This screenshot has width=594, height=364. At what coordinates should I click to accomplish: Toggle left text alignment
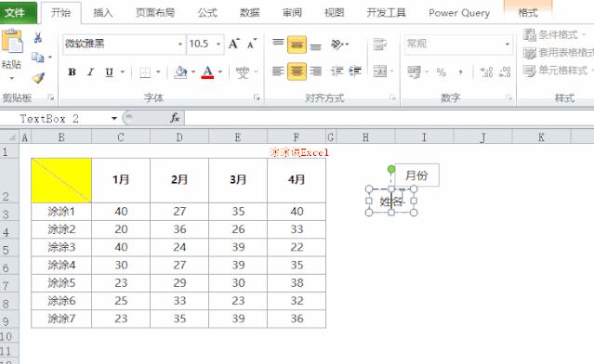[x=278, y=71]
